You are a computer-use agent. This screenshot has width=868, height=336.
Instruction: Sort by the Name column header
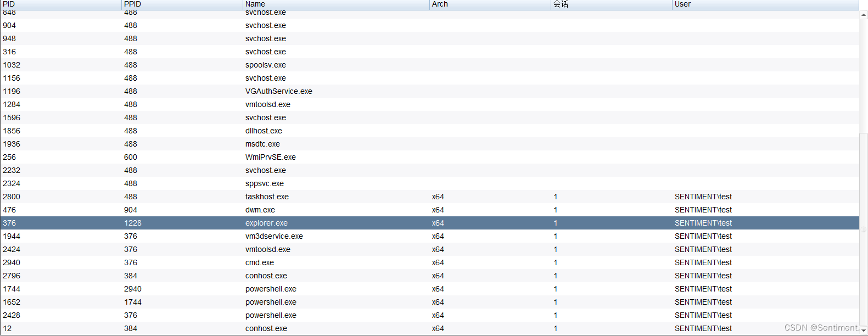[x=336, y=4]
